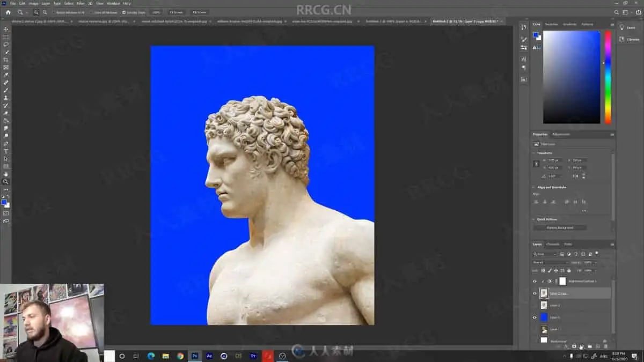Choose the Zoom Out mode icon
This screenshot has height=362, width=644.
click(45, 12)
